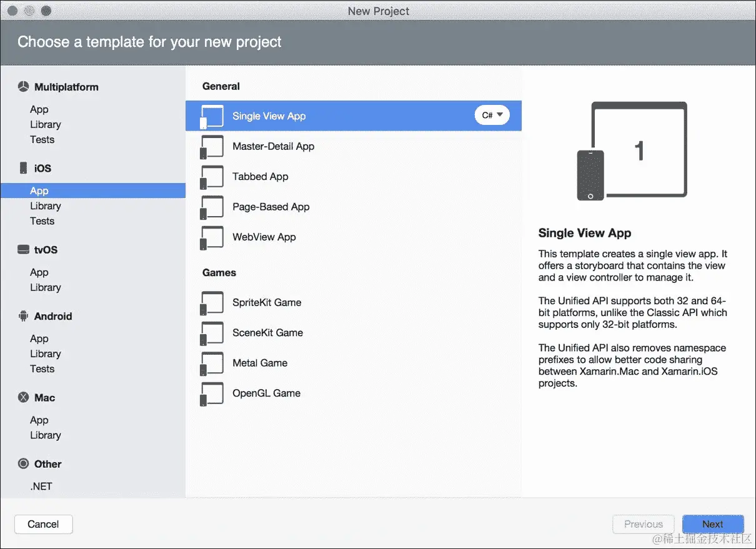Click the iOS phone category icon
Image resolution: width=756 pixels, height=549 pixels.
(x=23, y=168)
